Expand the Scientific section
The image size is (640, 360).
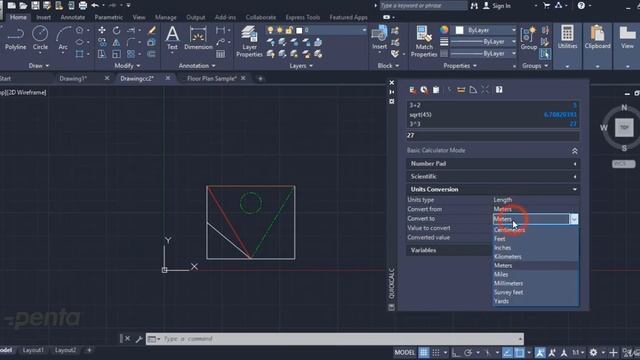pyautogui.click(x=493, y=177)
